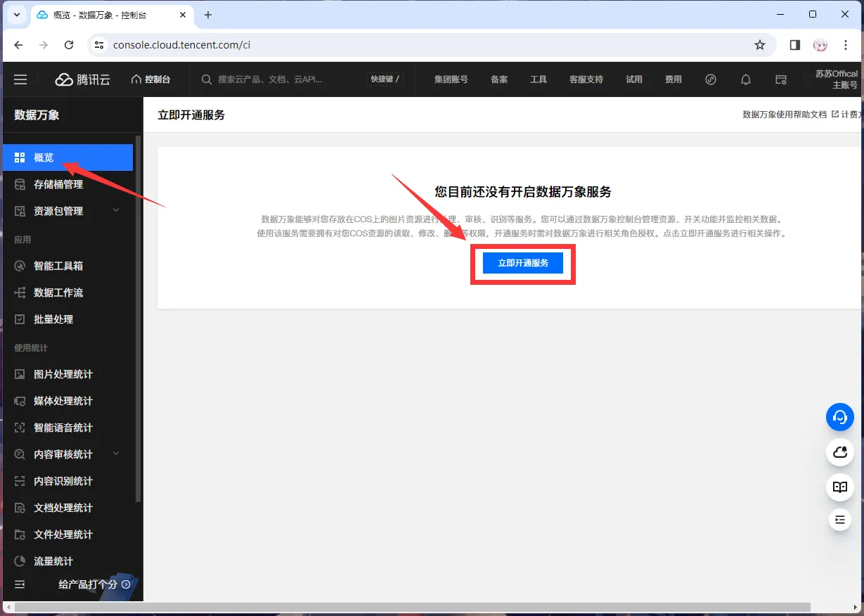The height and width of the screenshot is (616, 864).
Task: Collapse the sidebar with bottom-left toggle icon
Action: (20, 584)
